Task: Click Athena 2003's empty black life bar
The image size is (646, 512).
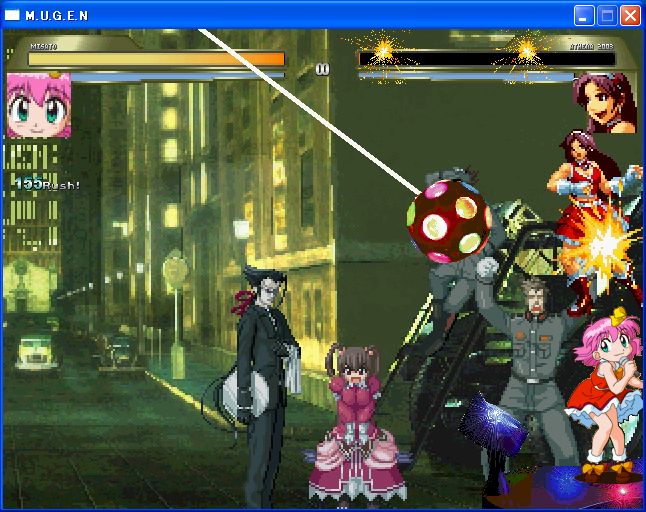Action: (487, 59)
